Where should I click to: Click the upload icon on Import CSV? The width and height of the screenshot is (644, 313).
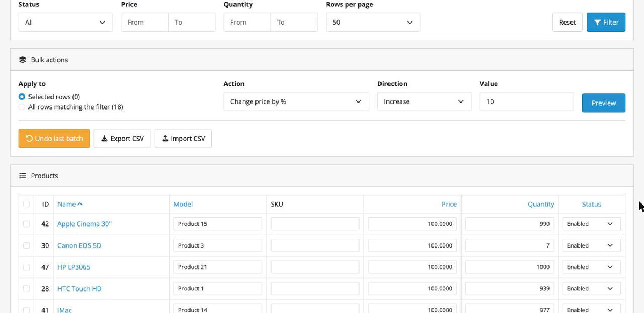point(165,139)
